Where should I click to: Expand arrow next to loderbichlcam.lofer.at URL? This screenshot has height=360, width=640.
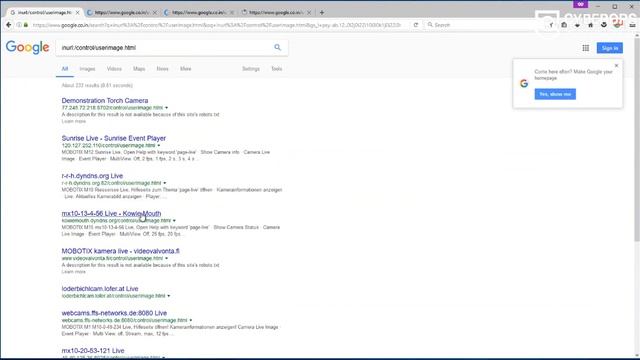[169, 296]
